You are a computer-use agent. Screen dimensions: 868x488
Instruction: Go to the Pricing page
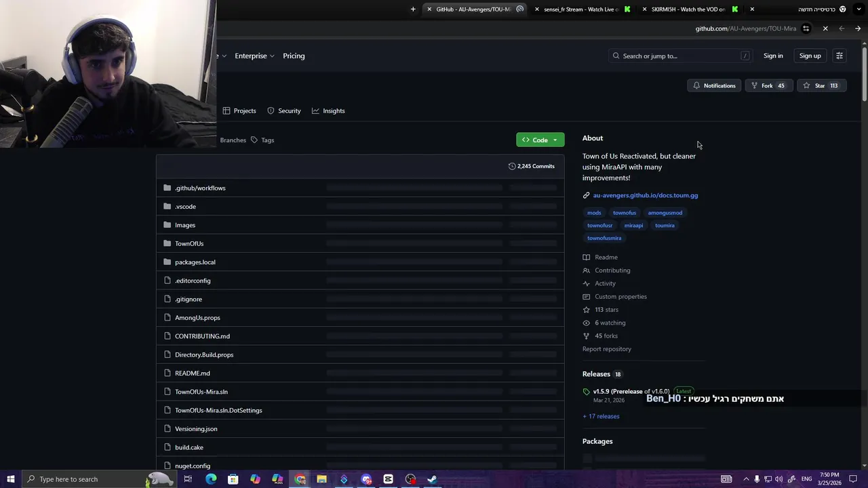[x=294, y=56]
